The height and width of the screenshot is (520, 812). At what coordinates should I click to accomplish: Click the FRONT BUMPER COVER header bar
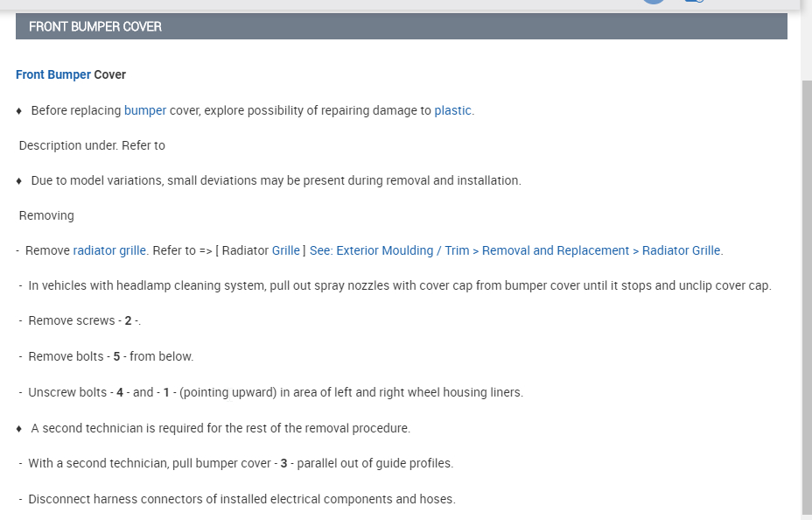[x=401, y=26]
